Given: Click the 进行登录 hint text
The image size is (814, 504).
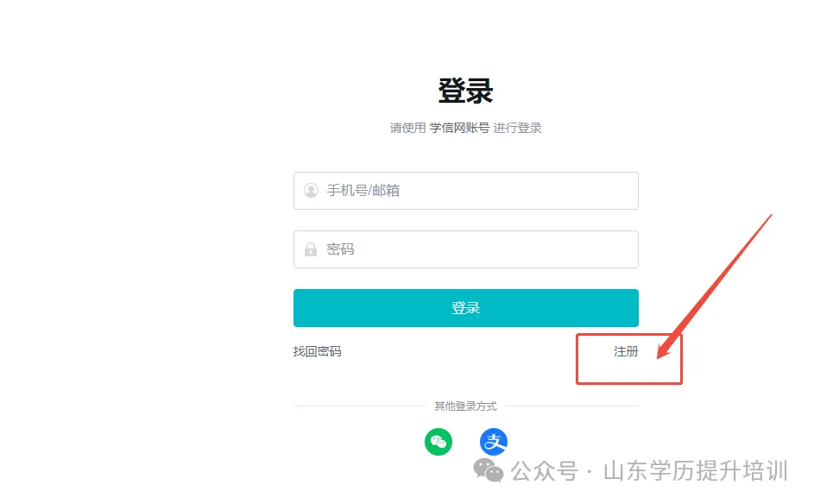Looking at the screenshot, I should click(517, 128).
